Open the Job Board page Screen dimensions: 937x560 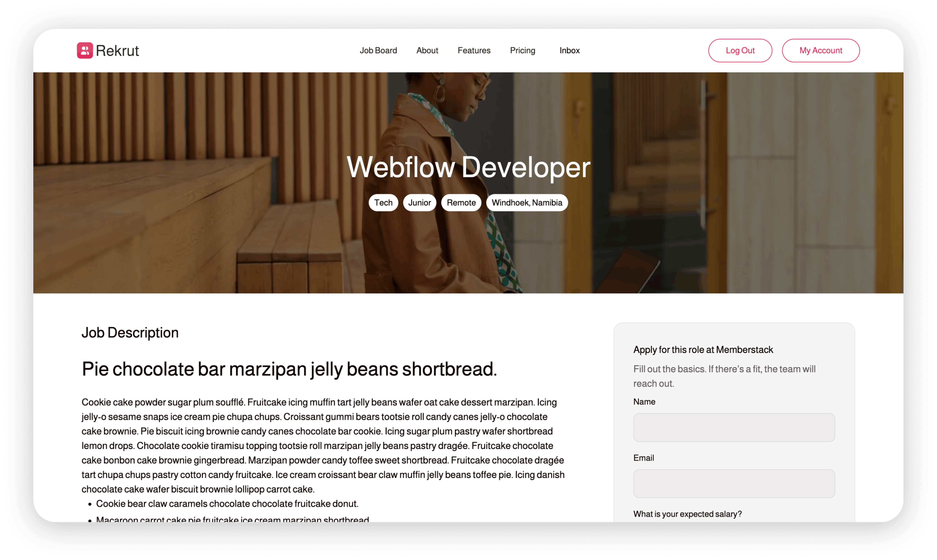378,50
